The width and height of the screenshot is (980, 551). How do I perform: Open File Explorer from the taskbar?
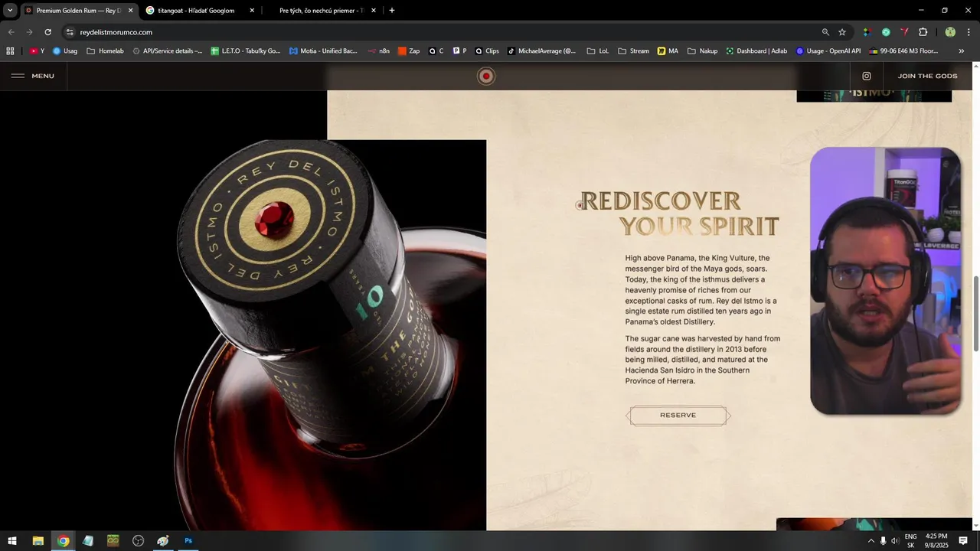(x=38, y=541)
